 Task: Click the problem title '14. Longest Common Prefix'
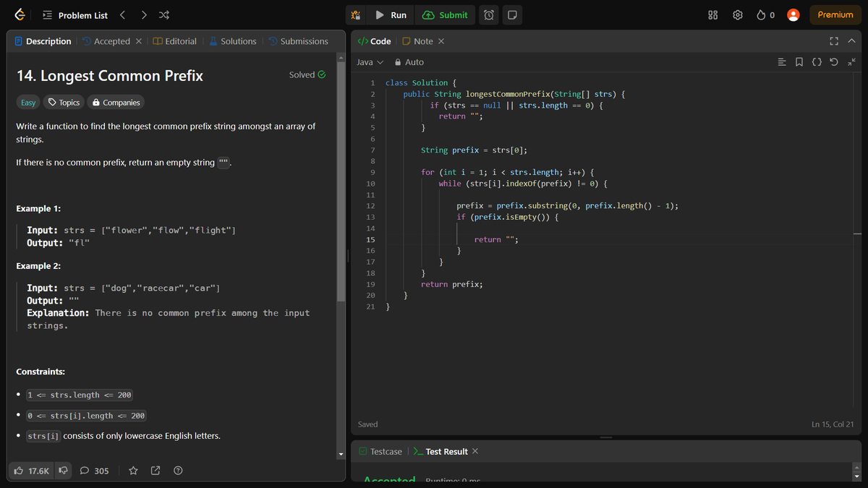tap(109, 75)
